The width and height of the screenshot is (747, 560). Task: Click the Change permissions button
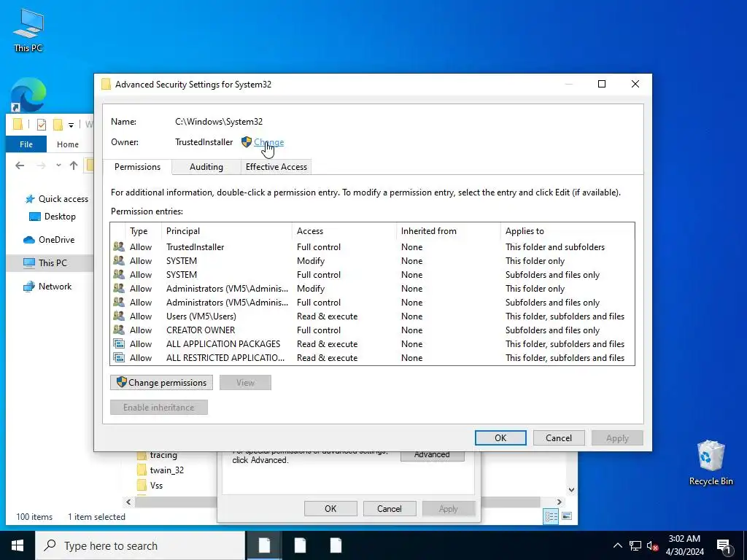click(x=161, y=382)
